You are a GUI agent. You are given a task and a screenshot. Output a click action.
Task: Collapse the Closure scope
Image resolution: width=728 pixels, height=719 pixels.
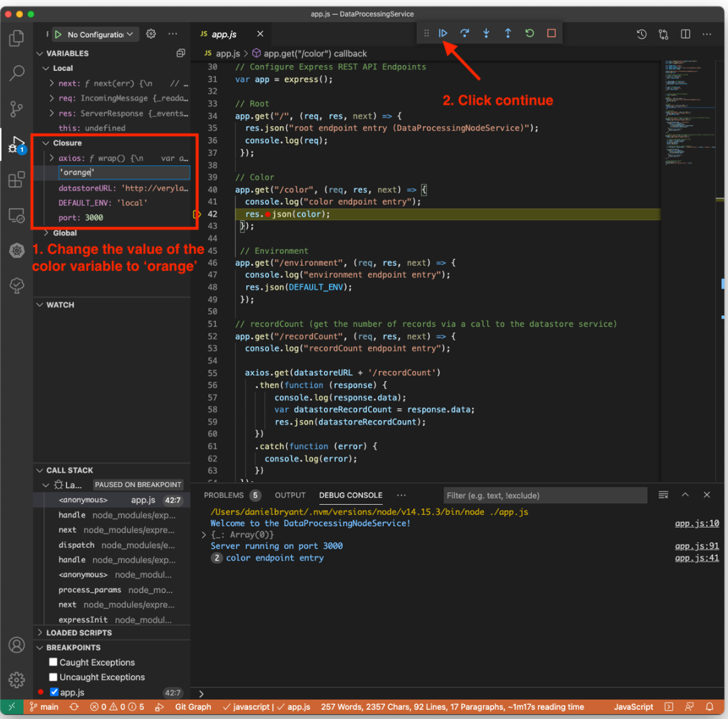click(x=46, y=143)
